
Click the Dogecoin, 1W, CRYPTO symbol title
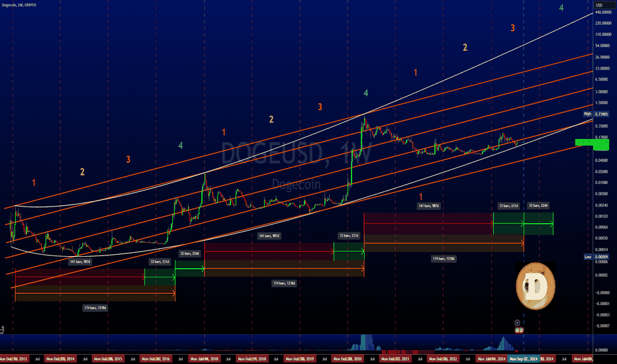click(19, 5)
